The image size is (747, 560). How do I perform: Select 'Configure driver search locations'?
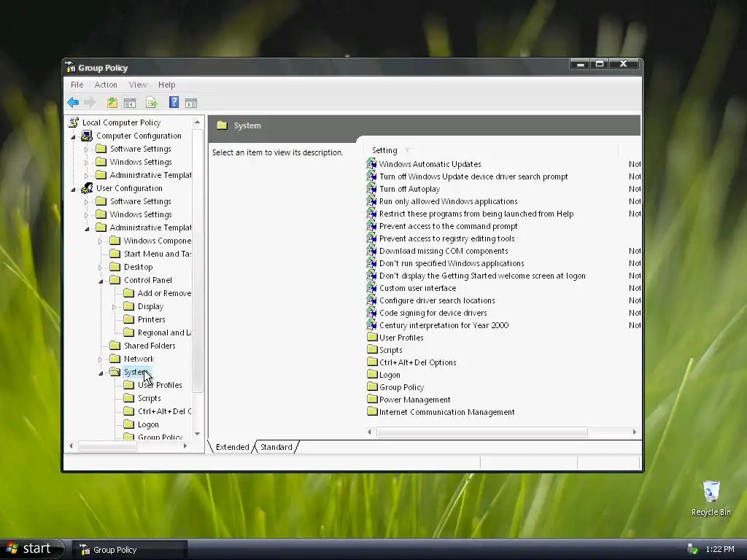pos(437,300)
